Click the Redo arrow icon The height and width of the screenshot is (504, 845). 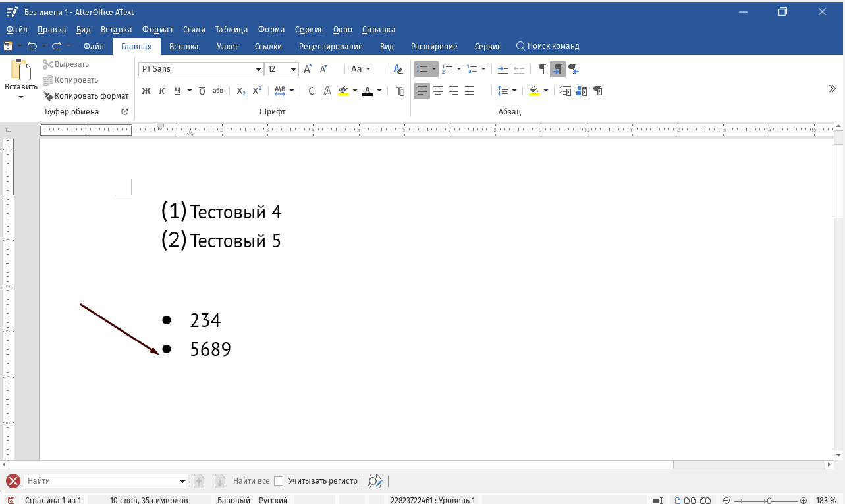point(57,46)
